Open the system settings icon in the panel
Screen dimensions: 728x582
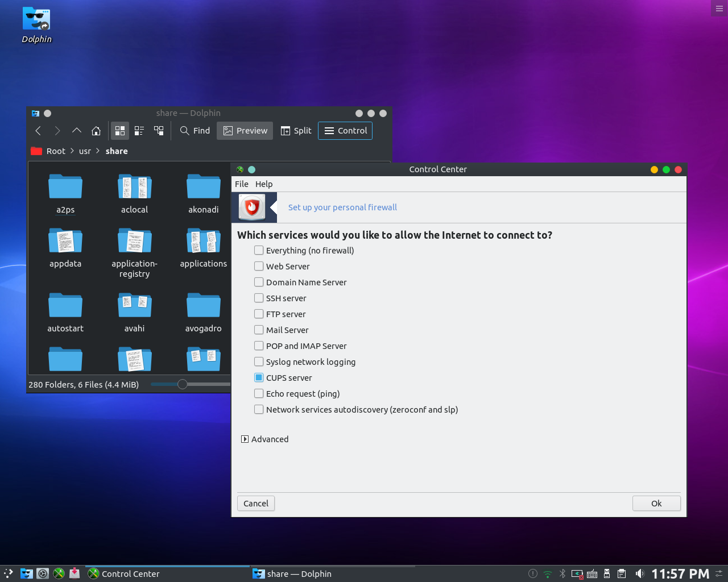[43, 573]
